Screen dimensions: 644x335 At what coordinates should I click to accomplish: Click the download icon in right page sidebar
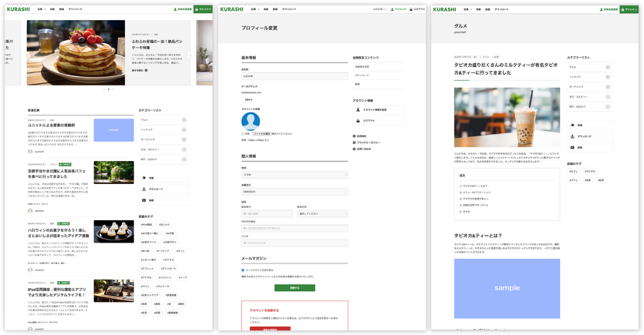(x=572, y=136)
